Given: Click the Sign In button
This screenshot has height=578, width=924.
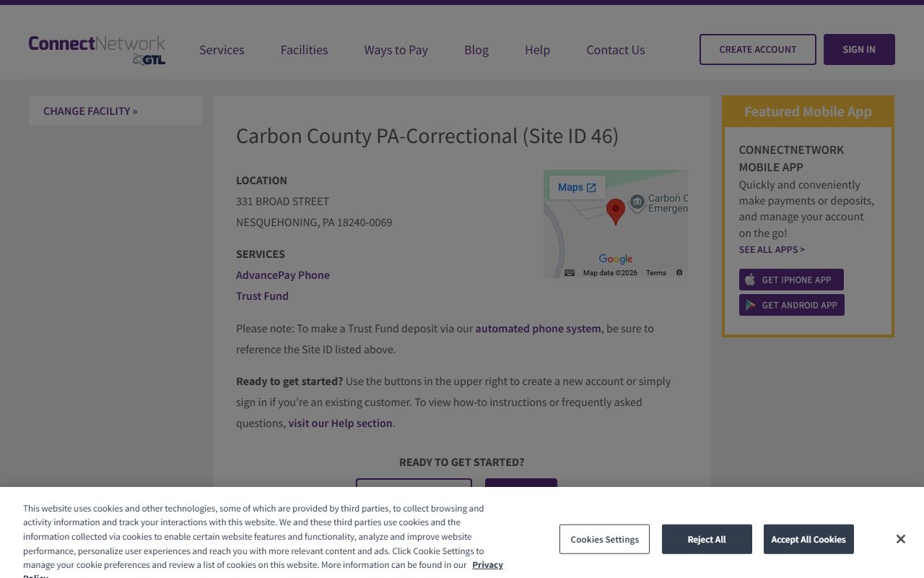Looking at the screenshot, I should point(859,49).
